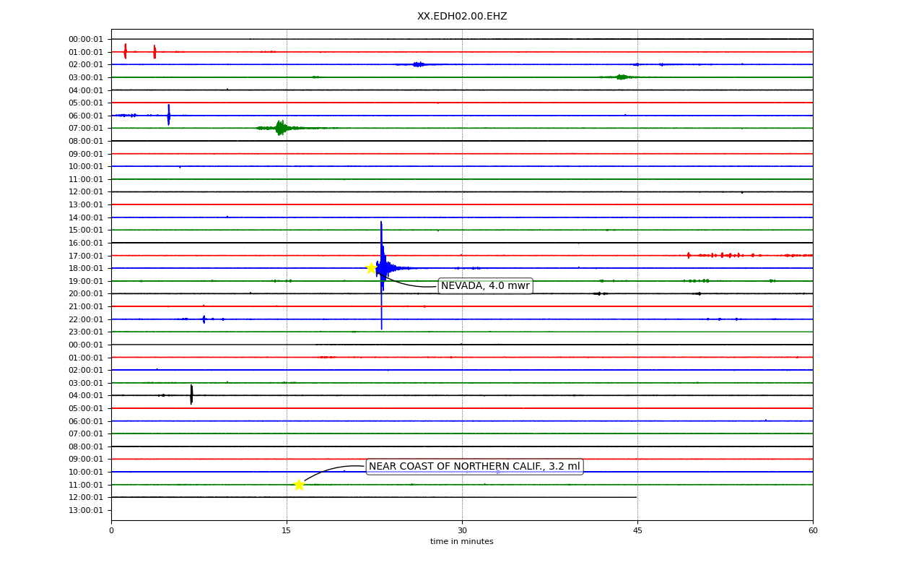Click the green signal on the 03:00:01 trace
Screen dimensions: 924x578
click(x=621, y=77)
